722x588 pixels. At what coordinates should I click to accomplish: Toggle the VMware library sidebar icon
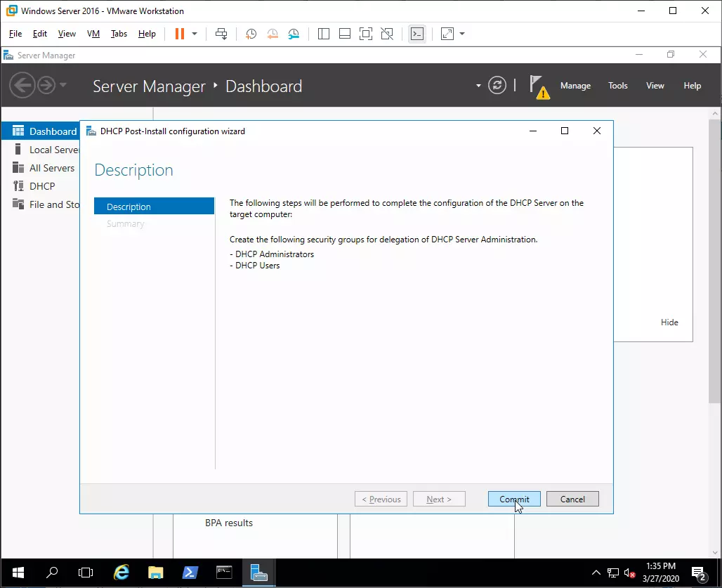[x=324, y=34]
